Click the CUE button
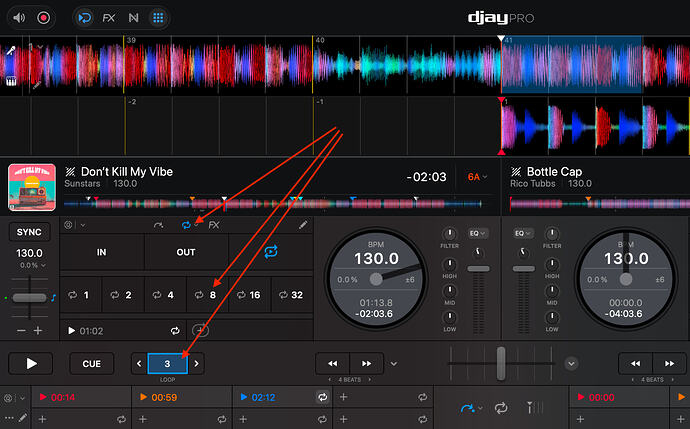 click(92, 363)
